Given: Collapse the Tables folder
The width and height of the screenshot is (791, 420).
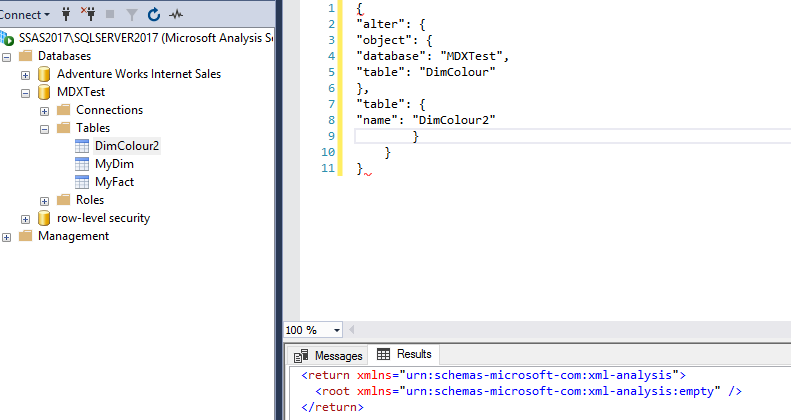Looking at the screenshot, I should (44, 129).
